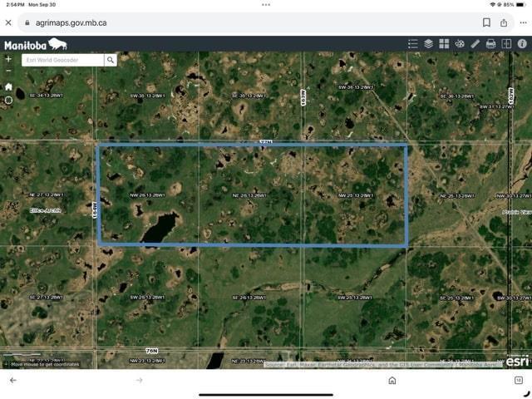Open the browser share sheet
This screenshot has width=532, height=399.
coord(504,22)
